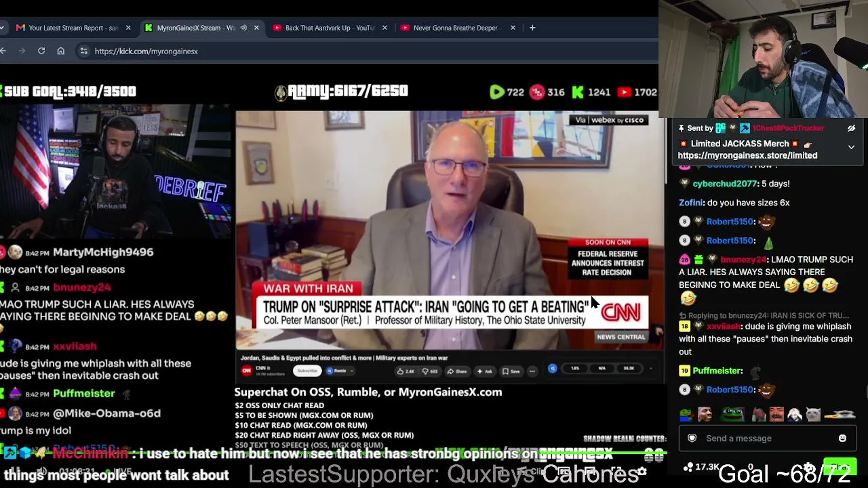868x488 pixels.
Task: Close the Gmail Stream Report tab
Action: 128,28
